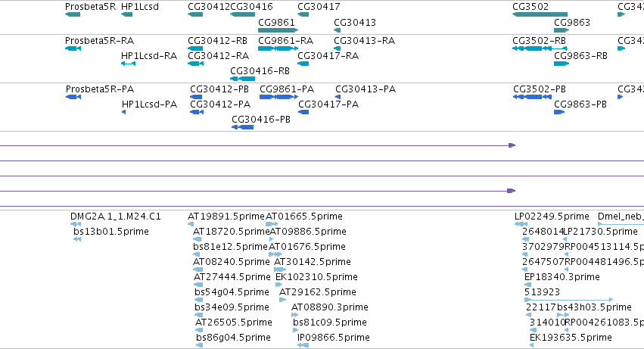The width and height of the screenshot is (644, 349).
Task: Click the CG30416-RB transcript glyph
Action: click(243, 79)
